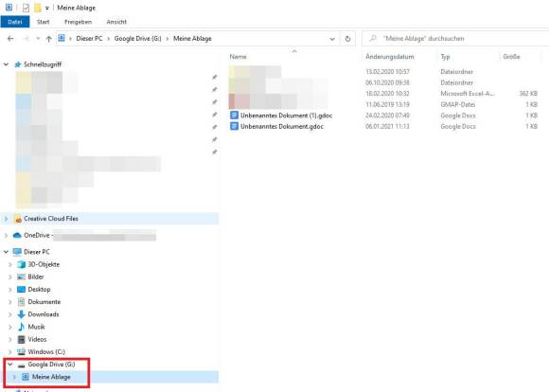The image size is (549, 392).
Task: Select the Downloads arrow icon in tree
Action: 21,314
